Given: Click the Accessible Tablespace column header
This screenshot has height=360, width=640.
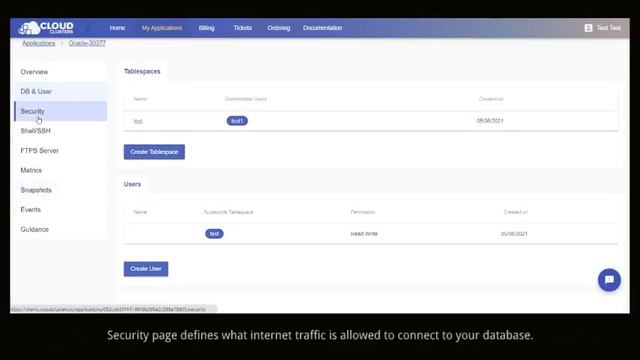Looking at the screenshot, I should click(229, 212).
